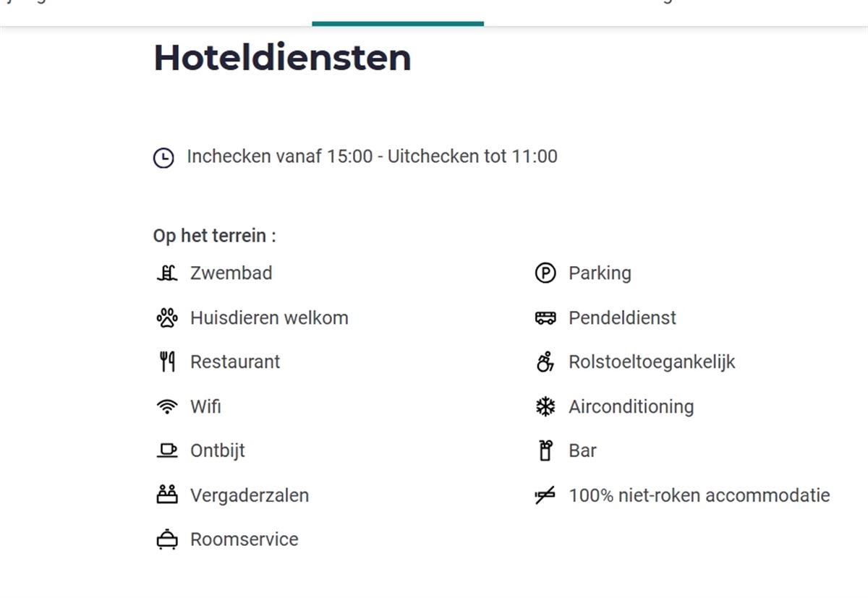Click the Pendeldienst shuttle bus icon

tap(546, 317)
